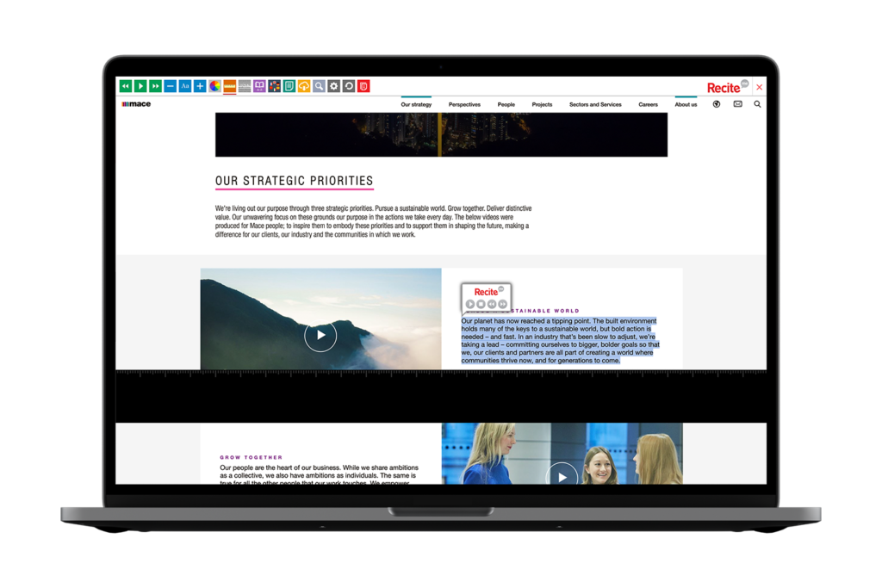This screenshot has width=882, height=588.
Task: Open the Projects menu item
Action: [543, 104]
